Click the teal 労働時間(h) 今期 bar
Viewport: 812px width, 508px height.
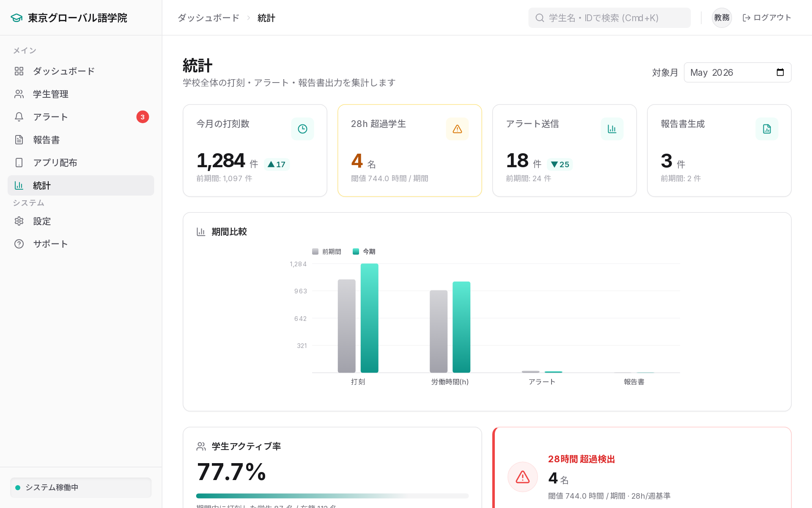(x=461, y=327)
